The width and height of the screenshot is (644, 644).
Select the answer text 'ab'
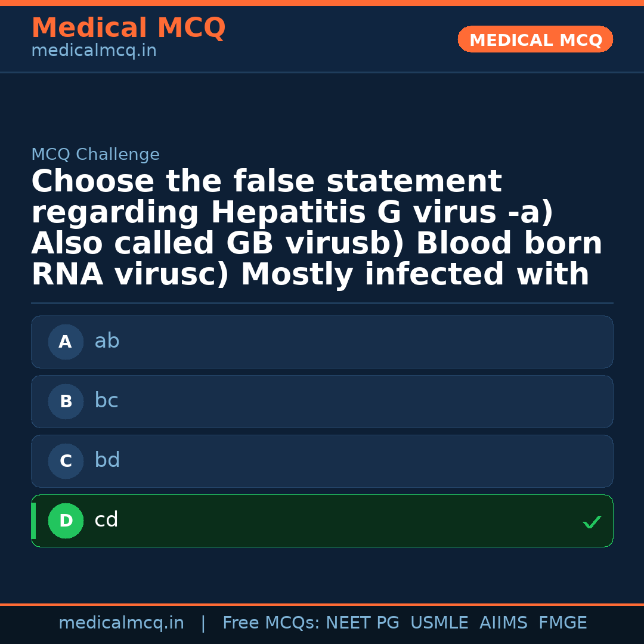tap(107, 341)
